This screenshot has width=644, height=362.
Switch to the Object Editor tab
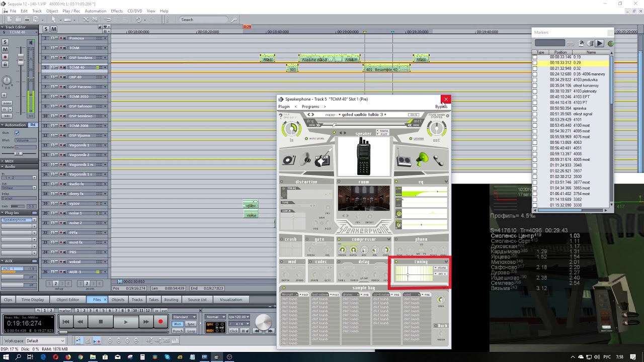tap(67, 300)
